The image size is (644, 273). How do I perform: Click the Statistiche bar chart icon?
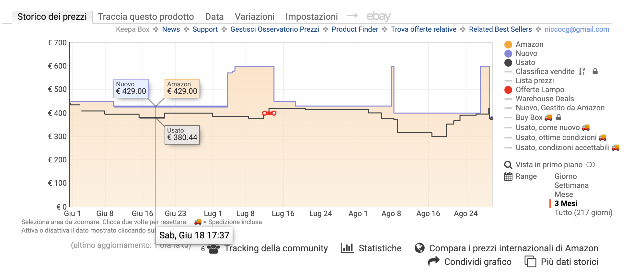pos(347,248)
